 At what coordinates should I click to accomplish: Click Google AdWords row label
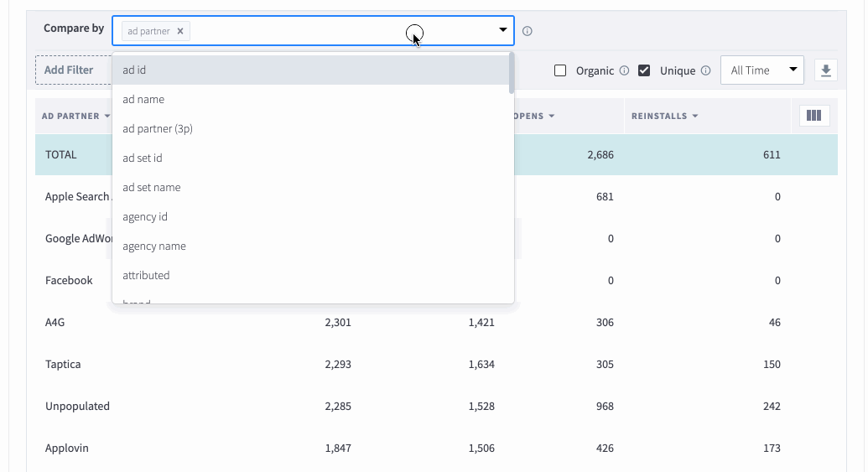pyautogui.click(x=78, y=238)
